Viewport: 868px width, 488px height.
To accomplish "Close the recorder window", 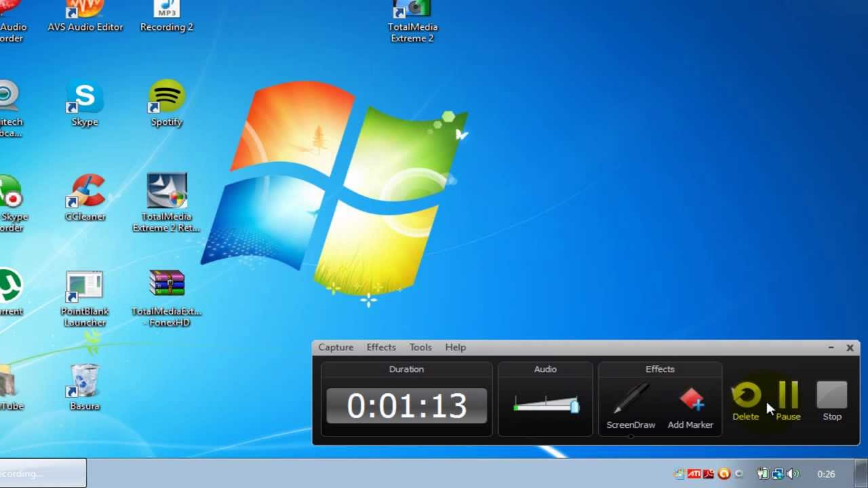I will (850, 348).
